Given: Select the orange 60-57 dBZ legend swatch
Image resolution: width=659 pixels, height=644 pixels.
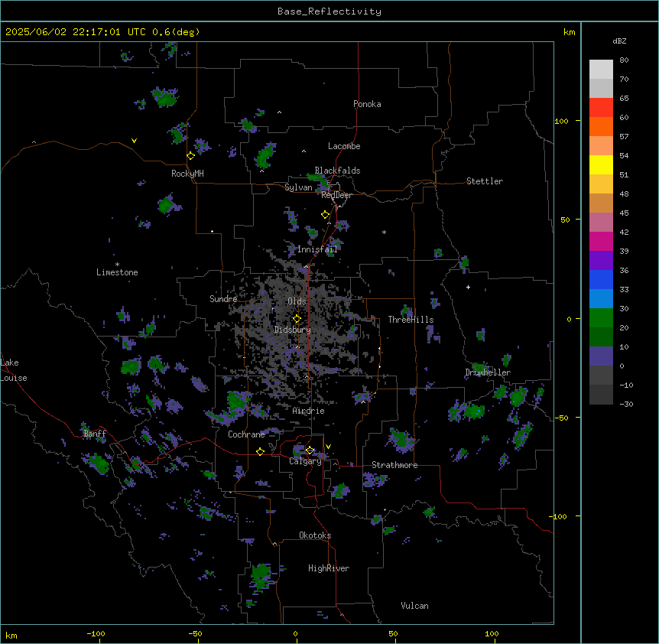Looking at the screenshot, I should point(601,126).
